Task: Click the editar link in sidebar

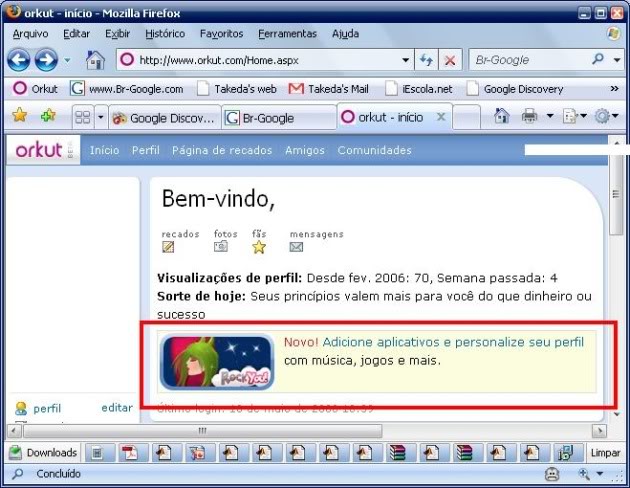Action: click(117, 408)
